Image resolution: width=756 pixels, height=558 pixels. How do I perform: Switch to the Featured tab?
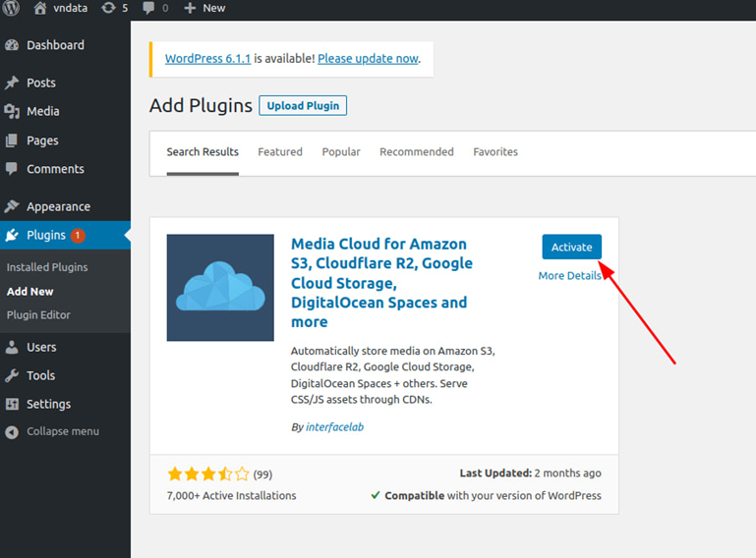(280, 152)
